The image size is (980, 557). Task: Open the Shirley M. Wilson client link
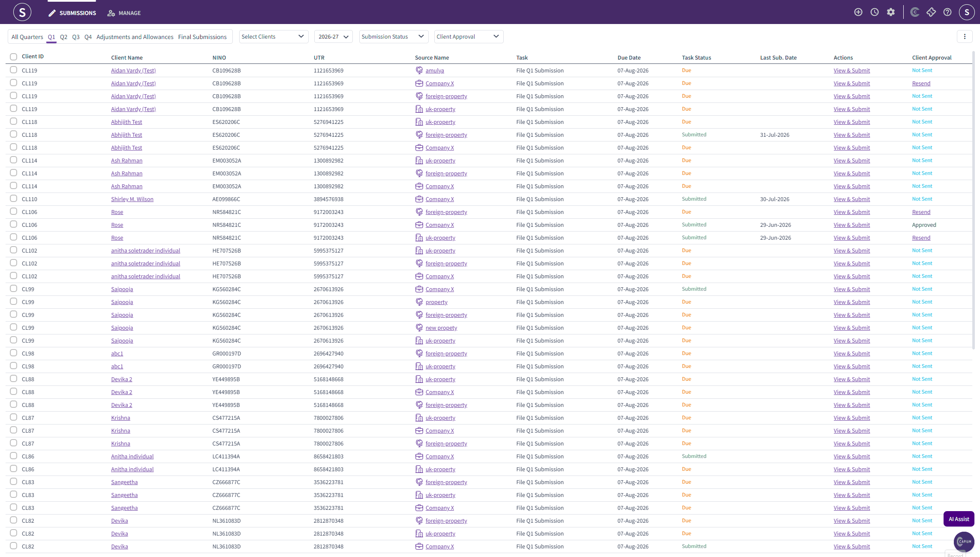click(x=132, y=199)
